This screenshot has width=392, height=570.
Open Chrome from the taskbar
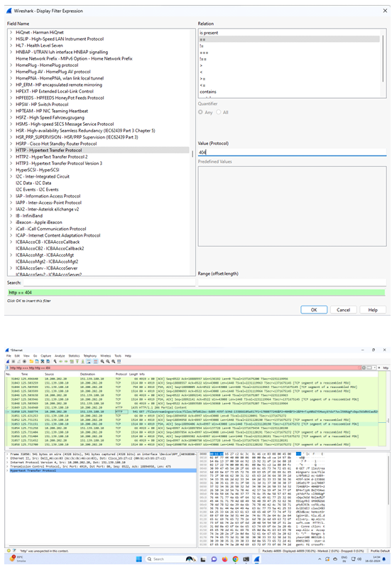[x=236, y=559]
